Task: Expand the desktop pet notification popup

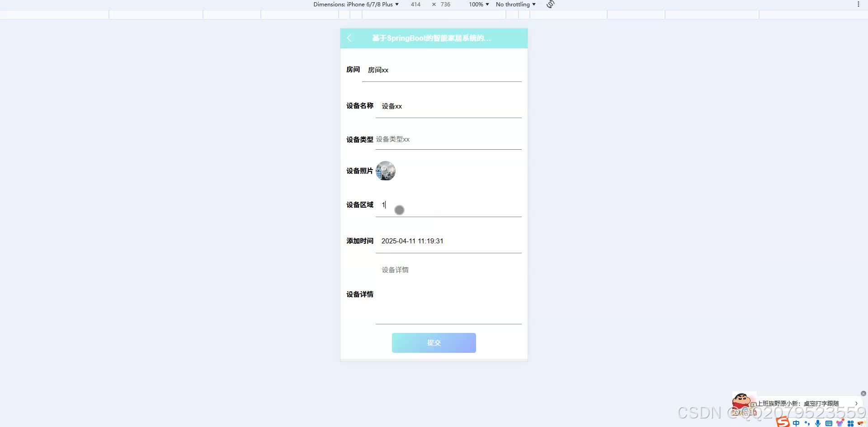Action: click(x=856, y=403)
